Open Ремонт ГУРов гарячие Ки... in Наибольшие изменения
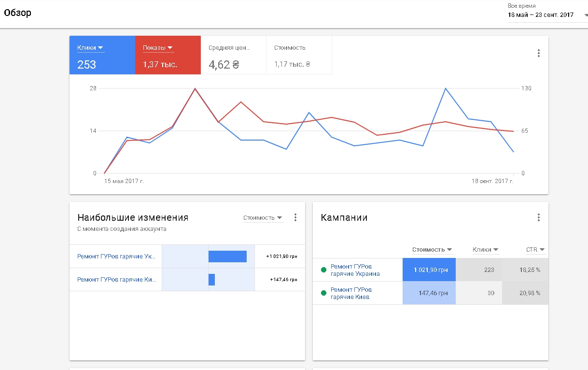The width and height of the screenshot is (588, 370). 117,280
